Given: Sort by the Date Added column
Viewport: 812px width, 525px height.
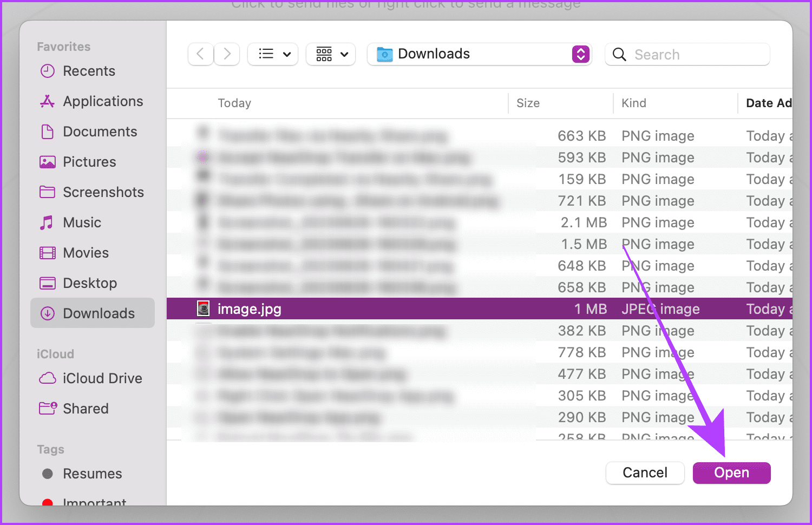Looking at the screenshot, I should pyautogui.click(x=768, y=103).
